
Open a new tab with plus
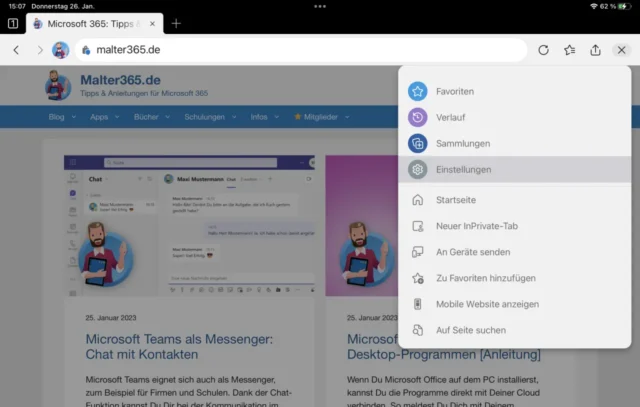pos(176,23)
